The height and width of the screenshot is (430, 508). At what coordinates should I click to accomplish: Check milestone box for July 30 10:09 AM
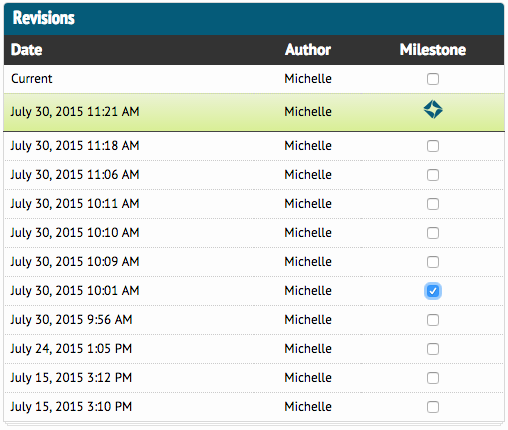click(433, 262)
